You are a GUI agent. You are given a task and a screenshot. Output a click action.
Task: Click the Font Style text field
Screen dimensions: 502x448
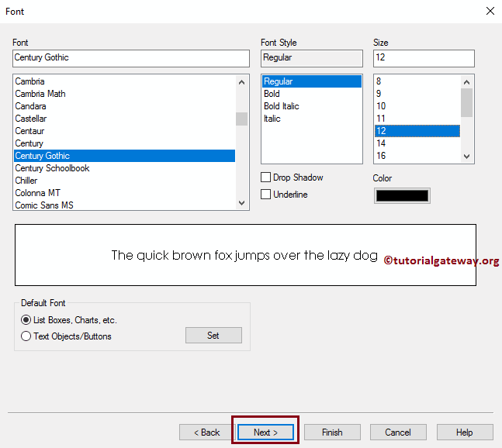[312, 58]
